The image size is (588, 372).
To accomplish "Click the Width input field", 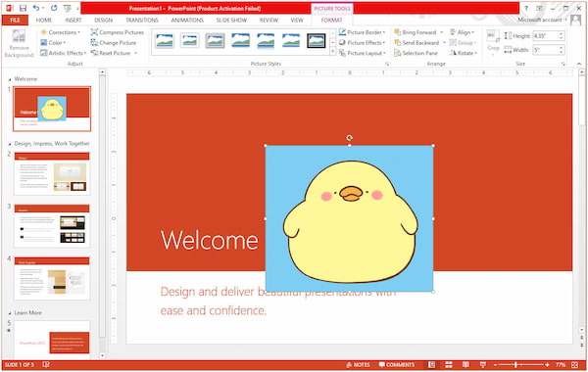I will 546,50.
